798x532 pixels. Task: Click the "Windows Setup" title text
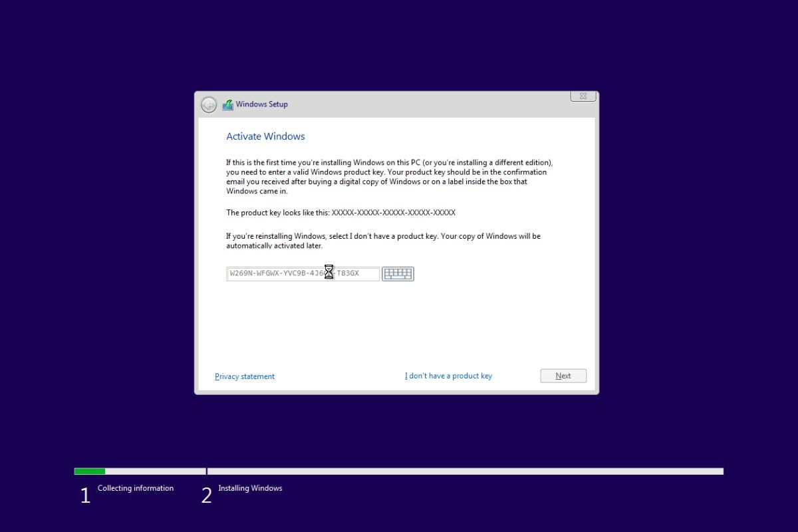262,104
